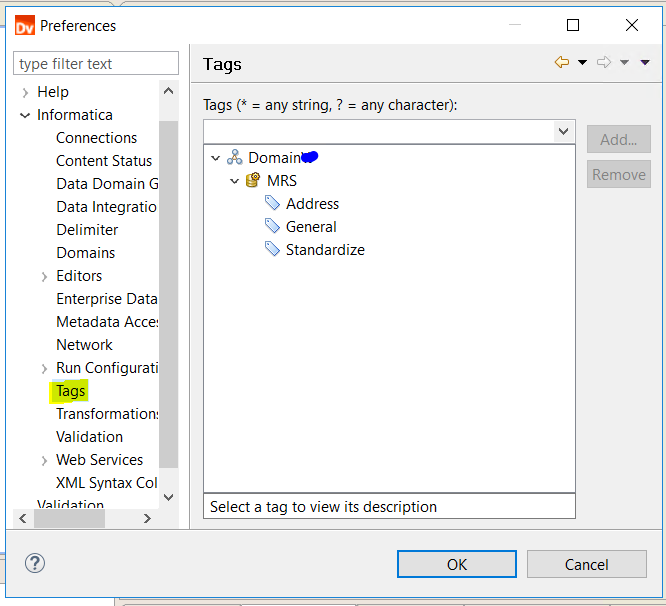Screen dimensions: 666x606
Task: Expand the Help preference category
Action: [x=25, y=93]
